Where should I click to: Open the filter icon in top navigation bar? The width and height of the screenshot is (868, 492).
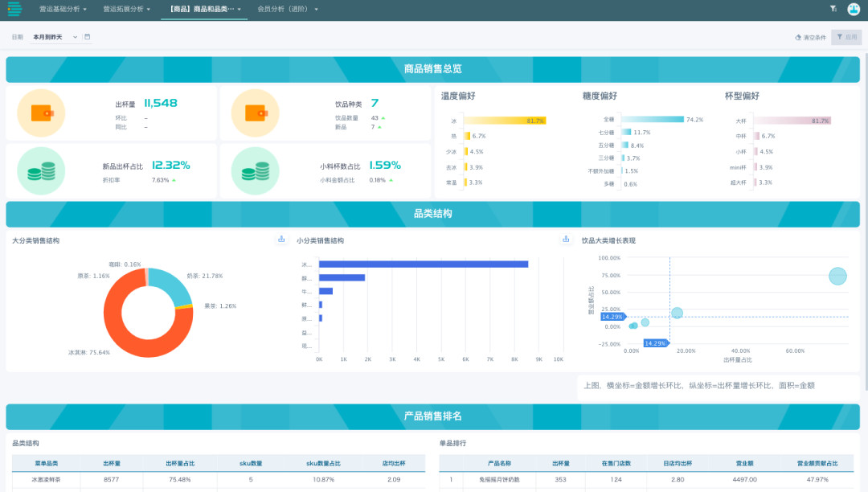pos(833,9)
